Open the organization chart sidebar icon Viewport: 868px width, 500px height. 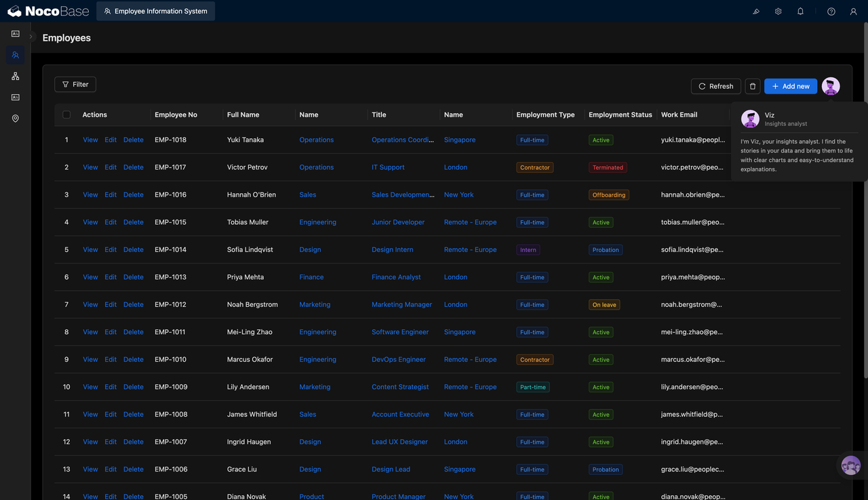[x=15, y=77]
